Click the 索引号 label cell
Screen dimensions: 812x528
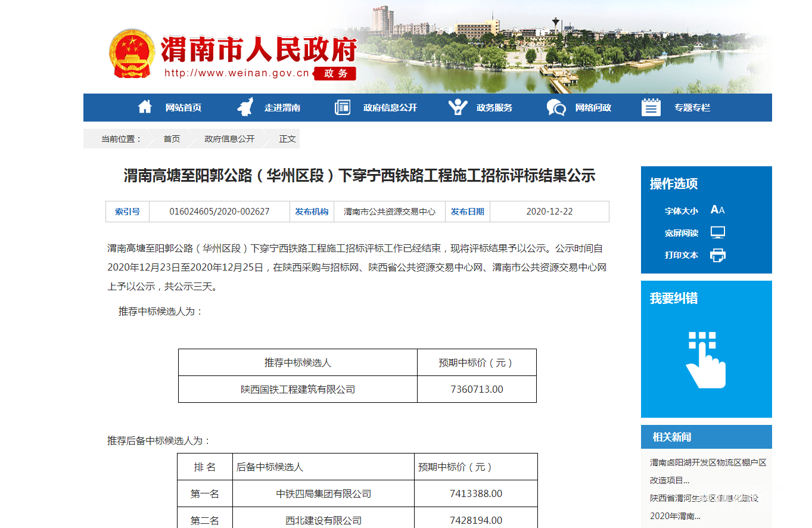[x=127, y=212]
